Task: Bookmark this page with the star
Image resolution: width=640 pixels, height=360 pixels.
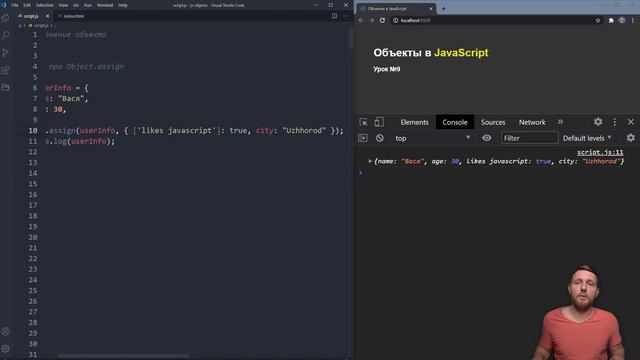Action: [598, 20]
